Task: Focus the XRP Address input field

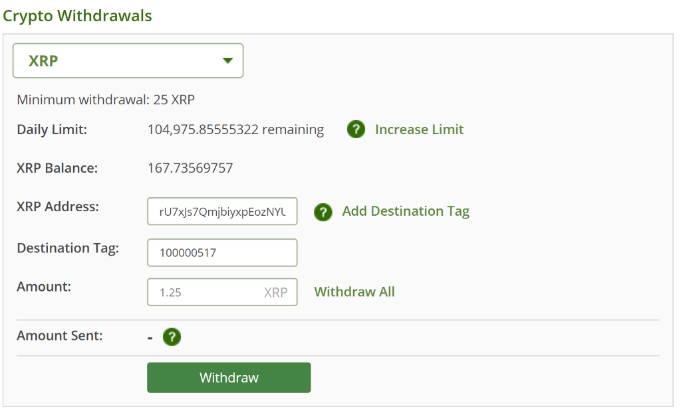Action: (222, 211)
